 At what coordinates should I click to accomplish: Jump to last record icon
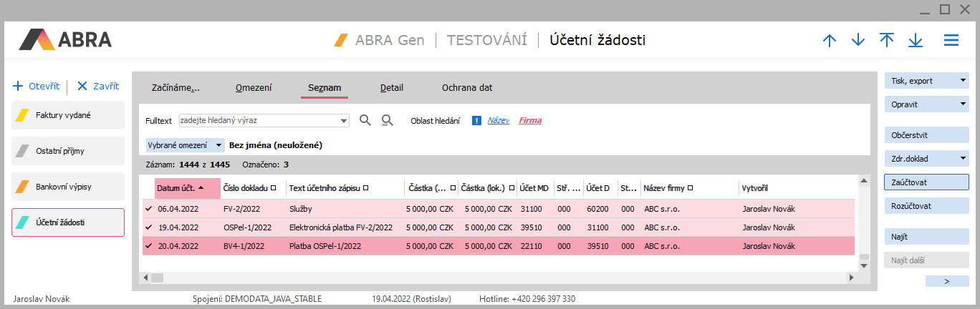tap(916, 41)
